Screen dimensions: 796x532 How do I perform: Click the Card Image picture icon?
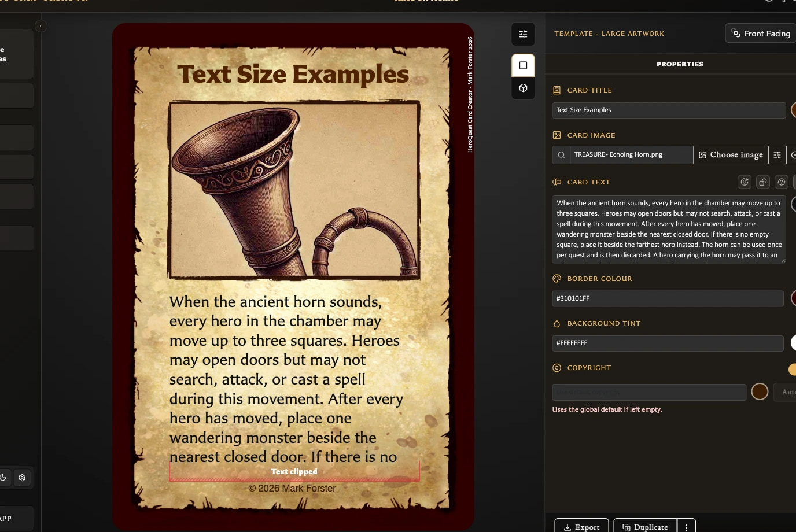pyautogui.click(x=557, y=135)
